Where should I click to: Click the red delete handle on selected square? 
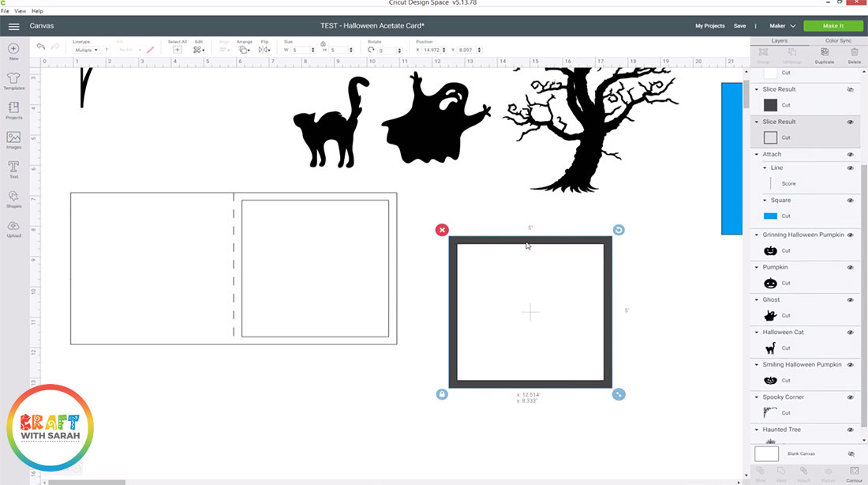pos(442,230)
